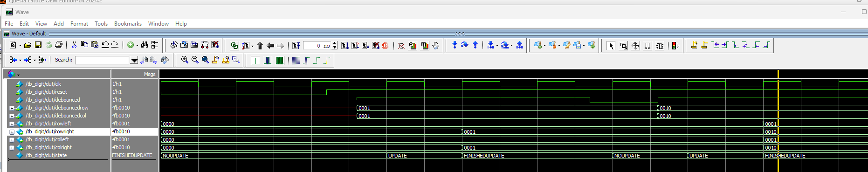Screen dimensions: 868x172
Task: Open the file with the folder icon
Action: coord(28,45)
